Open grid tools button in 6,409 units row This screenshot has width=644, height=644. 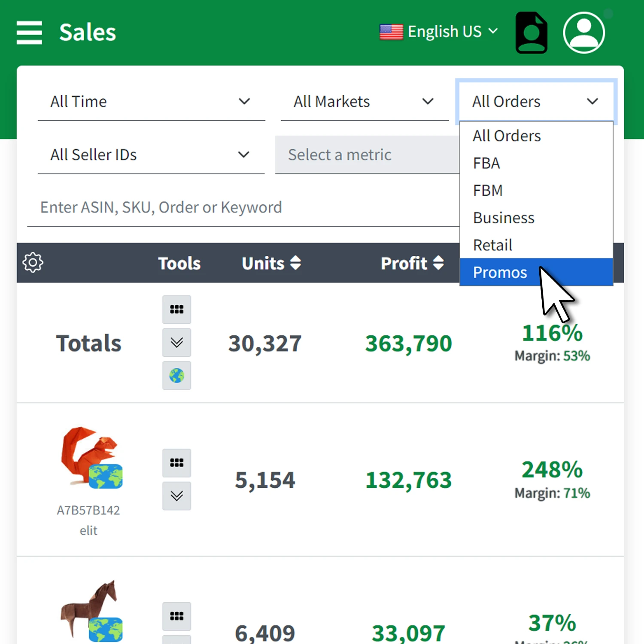tap(176, 617)
